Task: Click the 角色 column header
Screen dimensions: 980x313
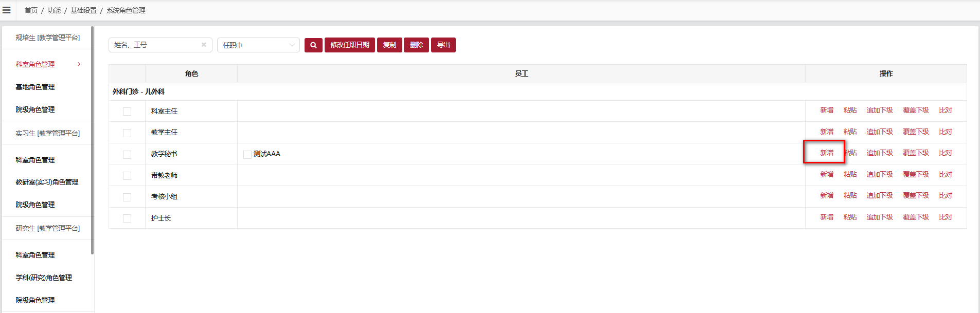Action: (x=191, y=73)
